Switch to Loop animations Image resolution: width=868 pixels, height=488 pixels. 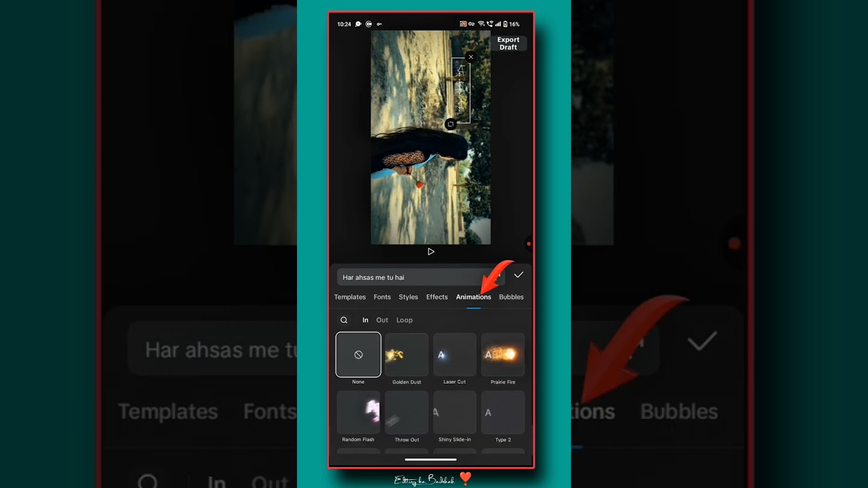tap(404, 320)
